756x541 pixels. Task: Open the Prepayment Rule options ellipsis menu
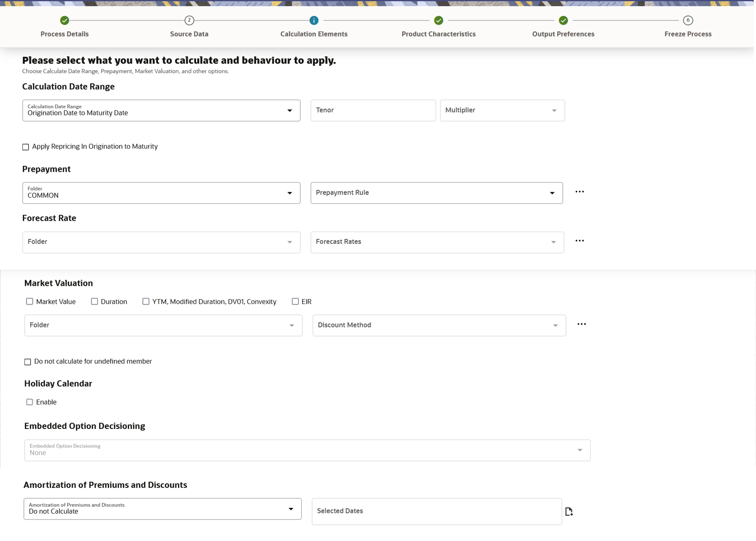click(580, 192)
